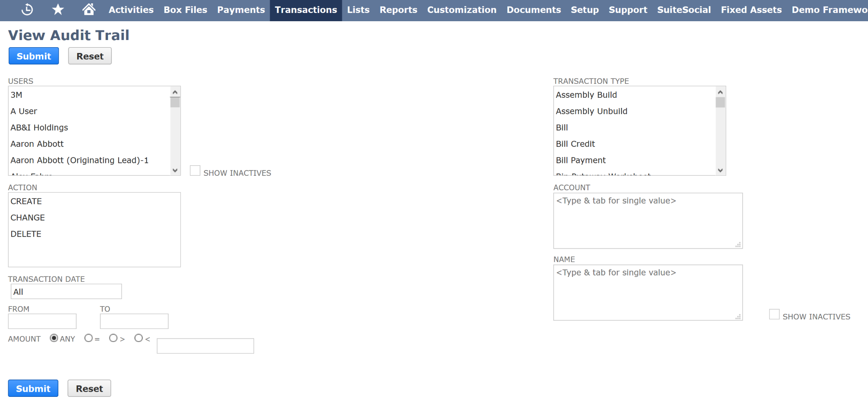The image size is (868, 420).
Task: Click the Transaction Type scrollbar thumb
Action: 720,102
